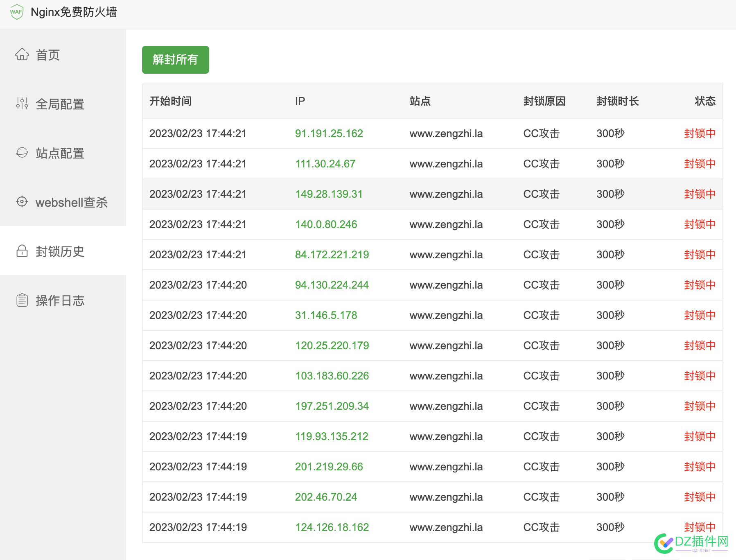
Task: Click CC攻击 reason in 202.46.70.24 row
Action: 542,497
